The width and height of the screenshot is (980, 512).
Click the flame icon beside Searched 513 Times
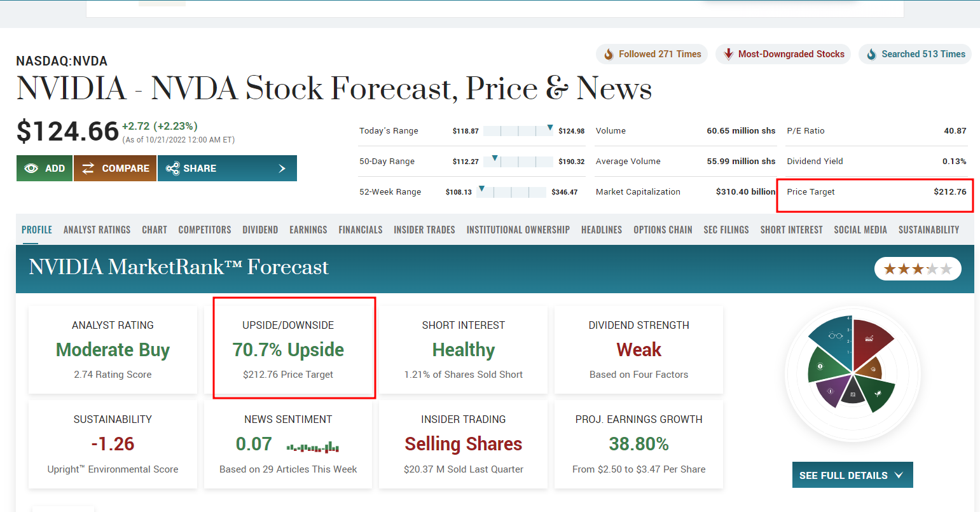tap(871, 55)
